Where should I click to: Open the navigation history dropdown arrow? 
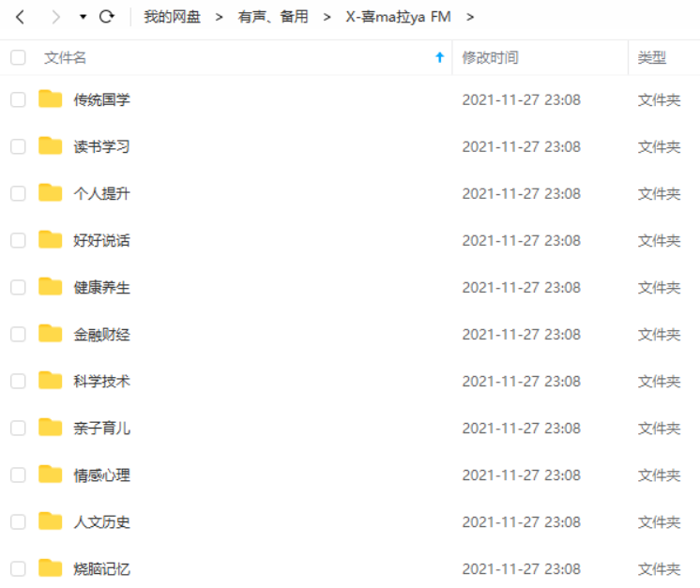(x=83, y=18)
